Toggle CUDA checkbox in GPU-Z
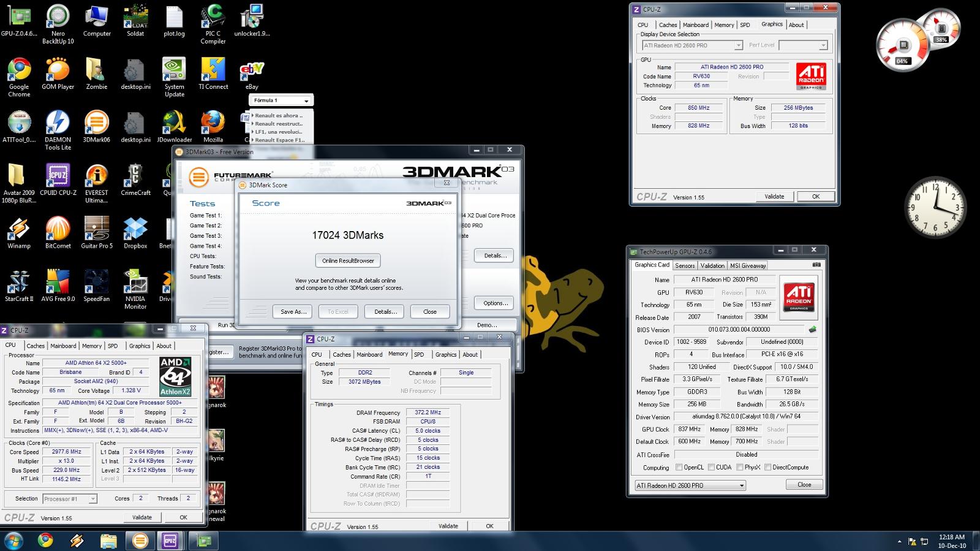980x551 pixels. click(x=711, y=467)
